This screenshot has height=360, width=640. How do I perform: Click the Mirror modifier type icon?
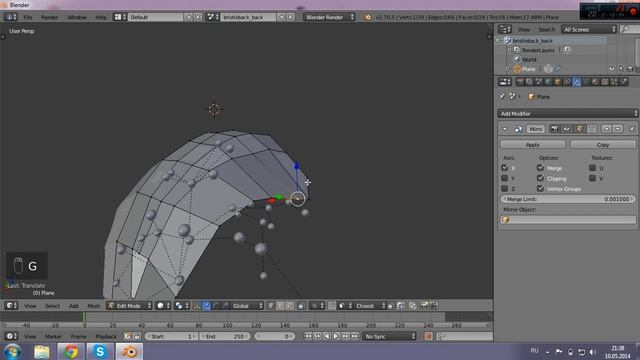tap(518, 129)
